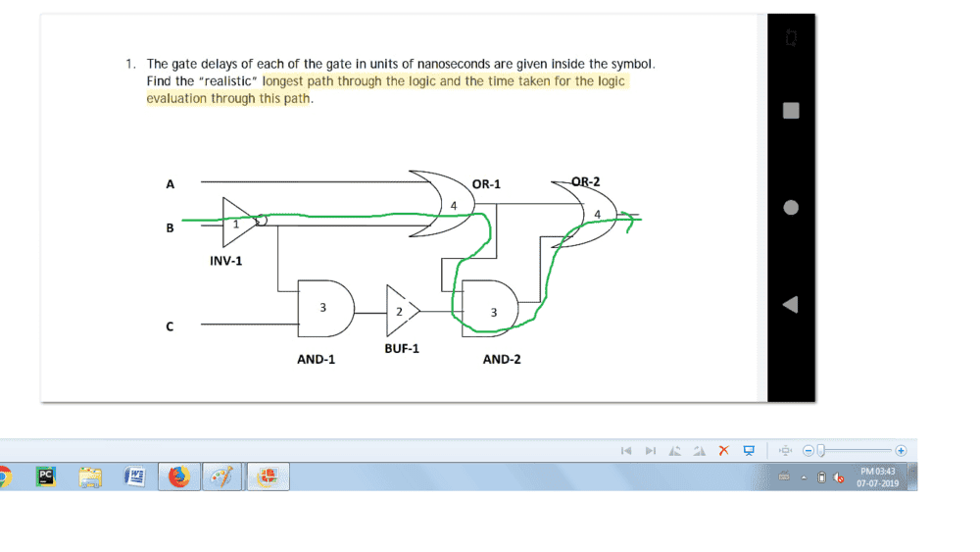
Task: Delete the image with the red X
Action: pos(723,451)
